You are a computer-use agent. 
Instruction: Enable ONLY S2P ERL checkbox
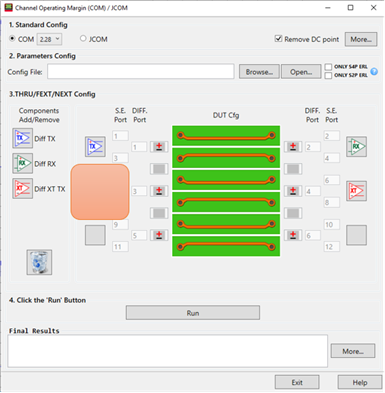point(328,75)
